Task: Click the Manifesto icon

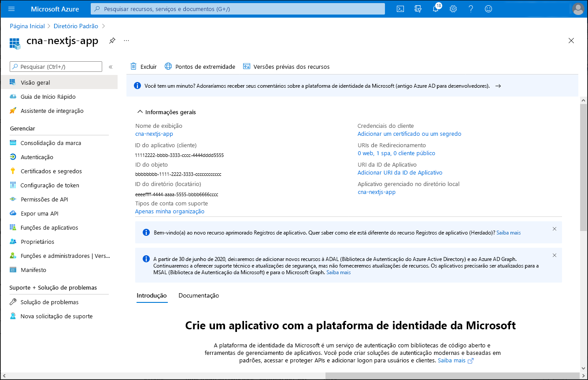Action: 13,270
